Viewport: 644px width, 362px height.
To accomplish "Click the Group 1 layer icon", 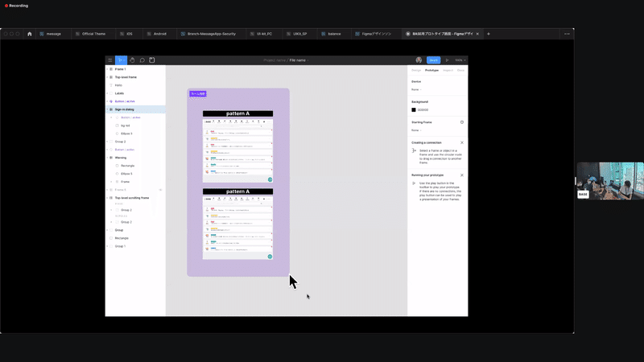I will [111, 246].
